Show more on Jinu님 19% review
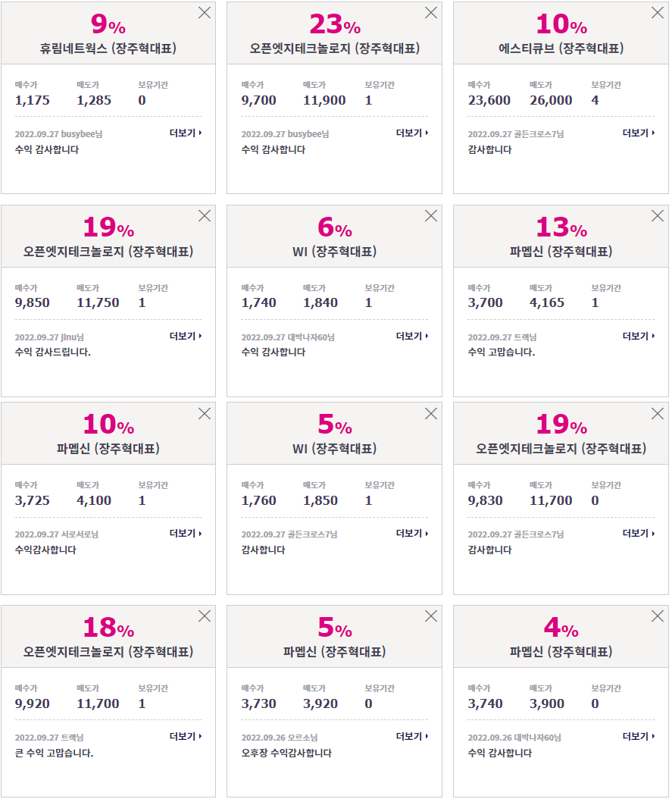Screen dimensions: 672x799 (x=186, y=337)
